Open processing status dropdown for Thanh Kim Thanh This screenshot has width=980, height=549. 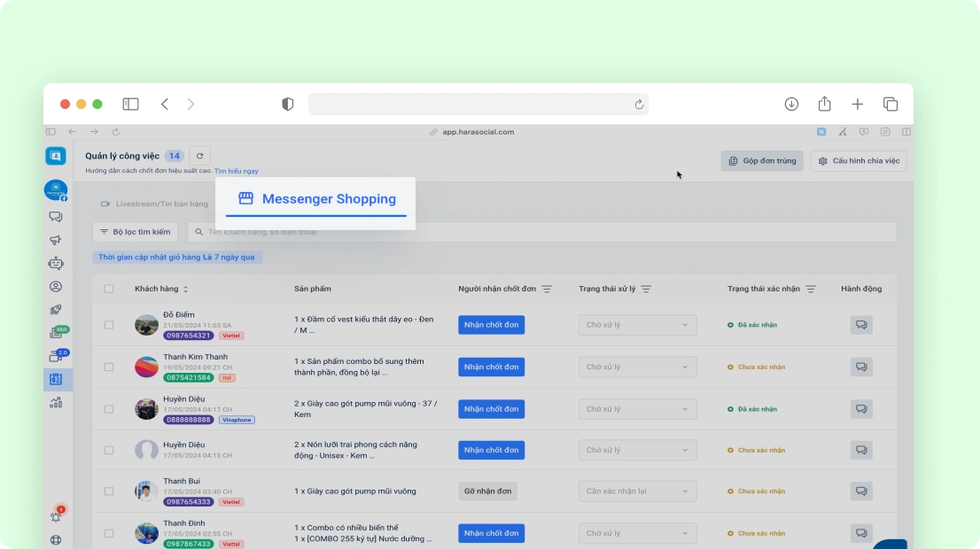click(637, 367)
